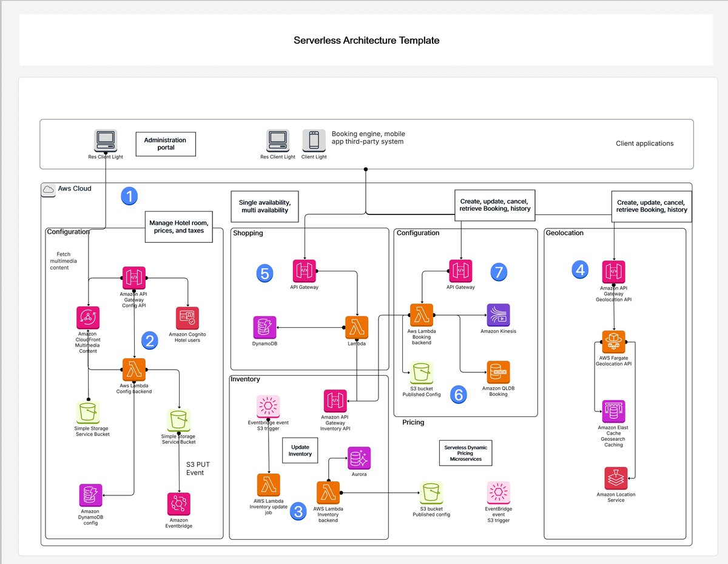The width and height of the screenshot is (728, 564).
Task: Select the S3 bucket Published Config icon
Action: (x=422, y=372)
